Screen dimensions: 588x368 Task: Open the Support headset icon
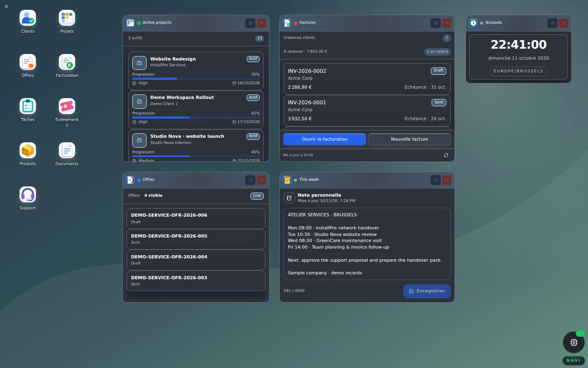(28, 198)
